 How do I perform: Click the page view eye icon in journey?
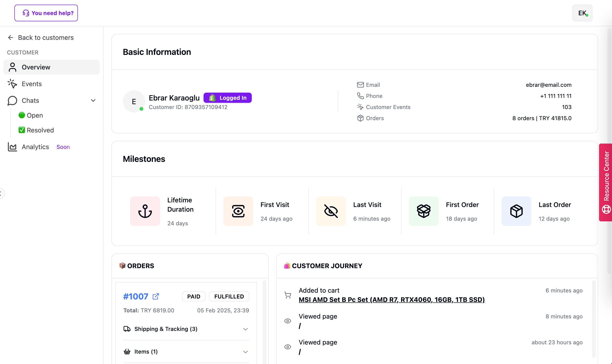click(x=287, y=321)
